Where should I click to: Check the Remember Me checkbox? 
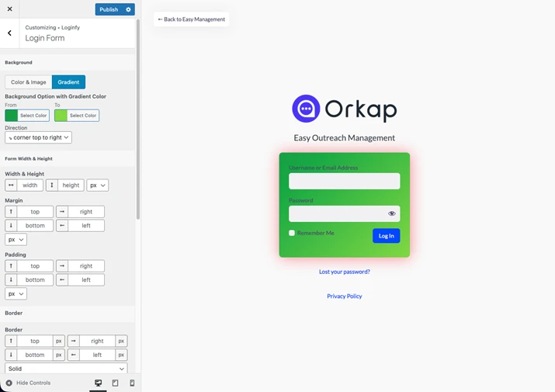click(x=292, y=233)
